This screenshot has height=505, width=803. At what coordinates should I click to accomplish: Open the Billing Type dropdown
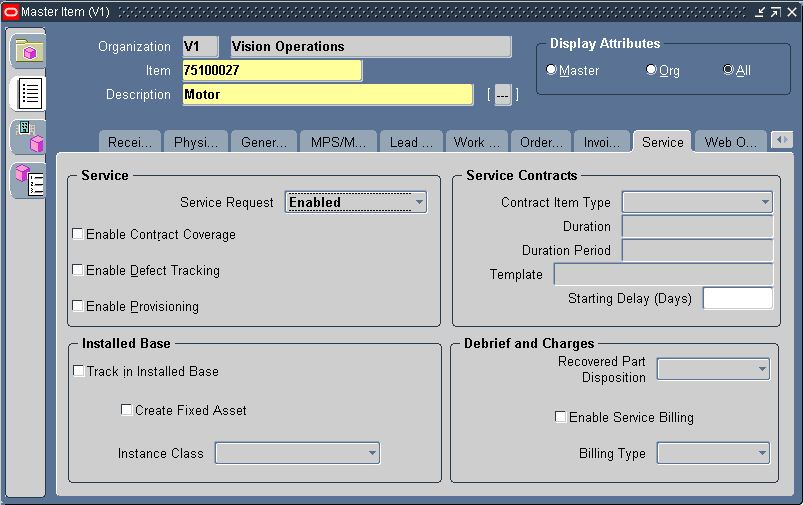point(713,453)
